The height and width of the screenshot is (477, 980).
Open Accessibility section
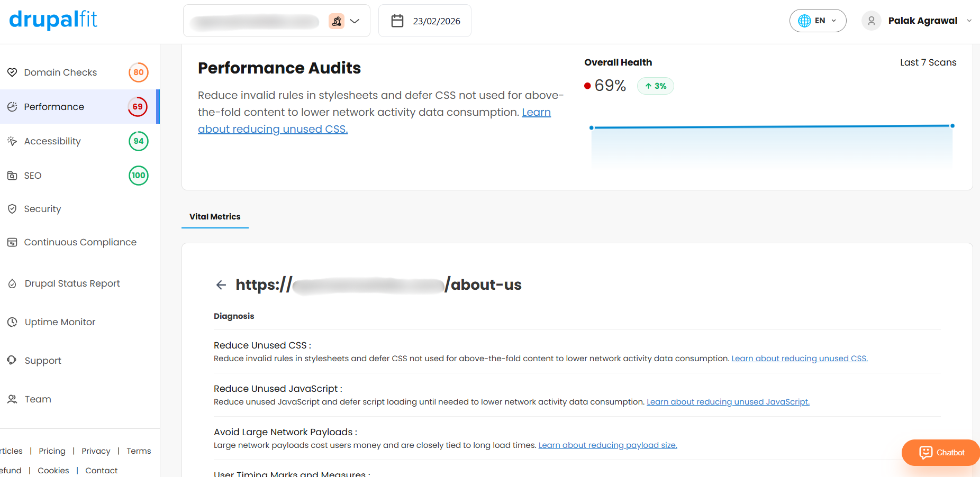point(52,141)
